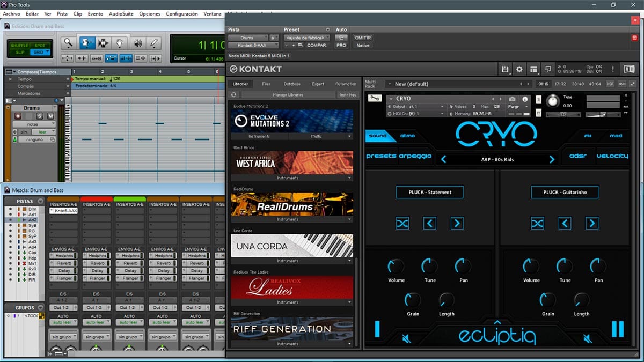Open the Una Corda library banner

tap(292, 246)
